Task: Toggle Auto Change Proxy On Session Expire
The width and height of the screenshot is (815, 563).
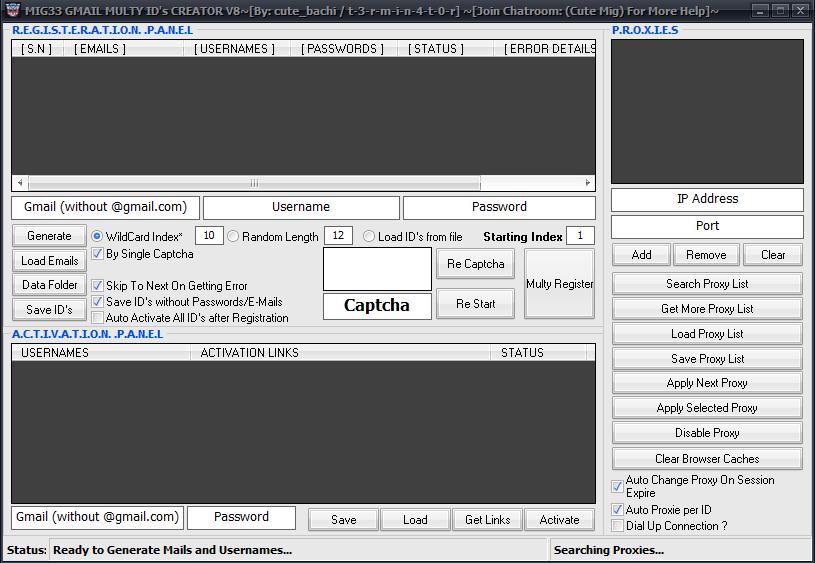Action: [617, 487]
